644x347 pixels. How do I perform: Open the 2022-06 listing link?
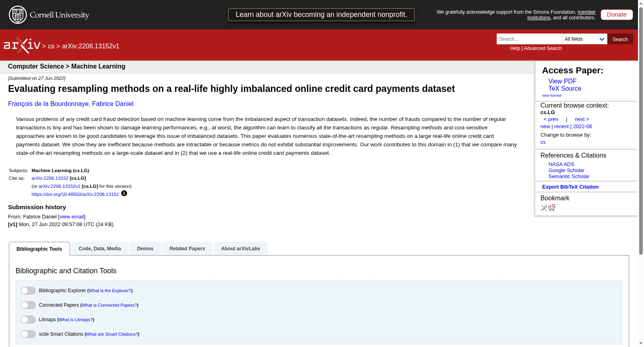(582, 126)
